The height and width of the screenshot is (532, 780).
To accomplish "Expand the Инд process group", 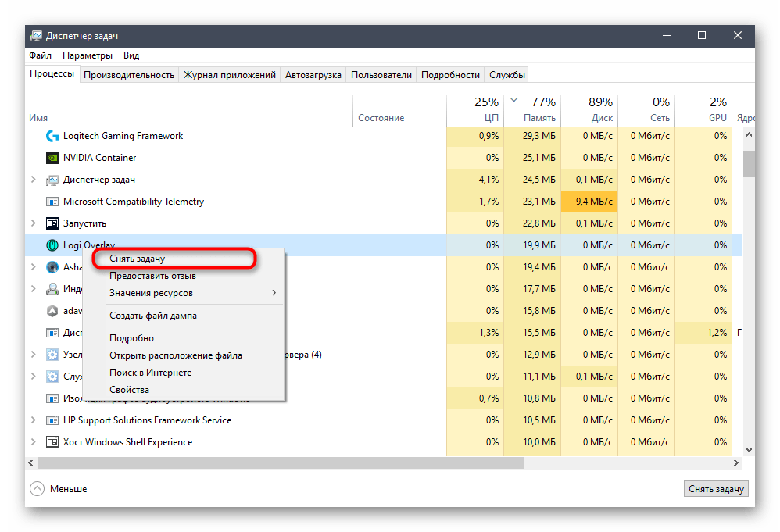I will [x=34, y=289].
